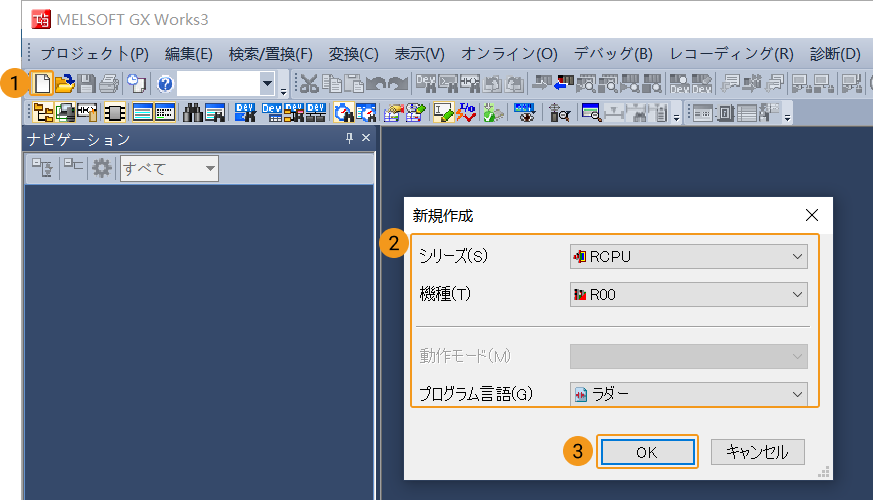Image resolution: width=873 pixels, height=500 pixels.
Task: Expand the last toolbar overflow arrow
Action: [787, 117]
